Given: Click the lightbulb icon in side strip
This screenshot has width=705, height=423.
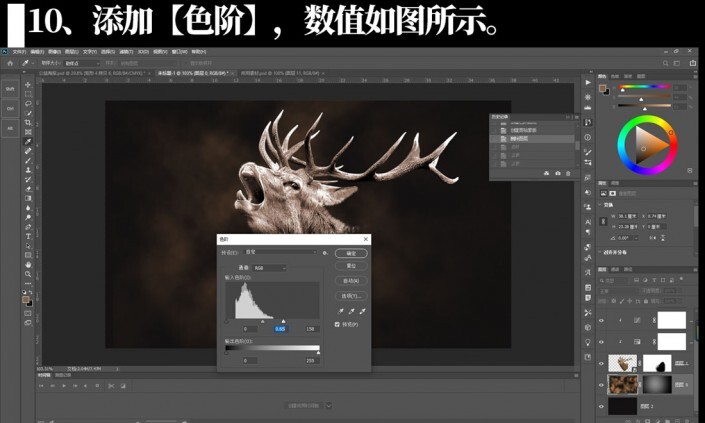Looking at the screenshot, I should tap(588, 342).
